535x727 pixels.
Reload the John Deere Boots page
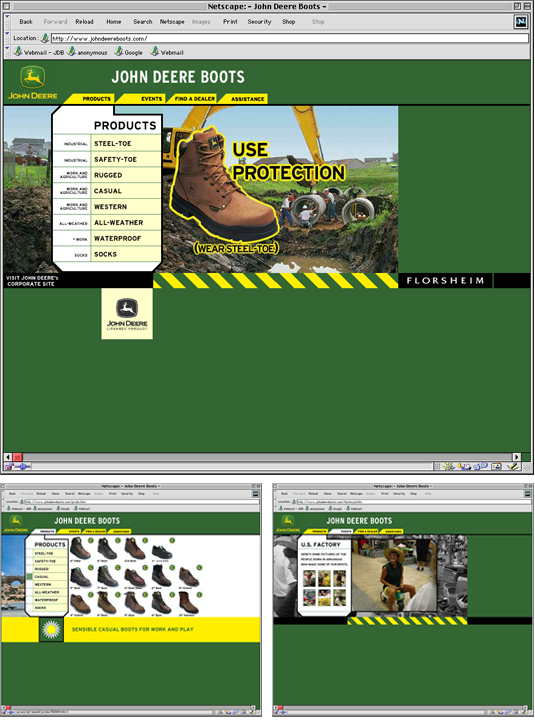point(84,22)
